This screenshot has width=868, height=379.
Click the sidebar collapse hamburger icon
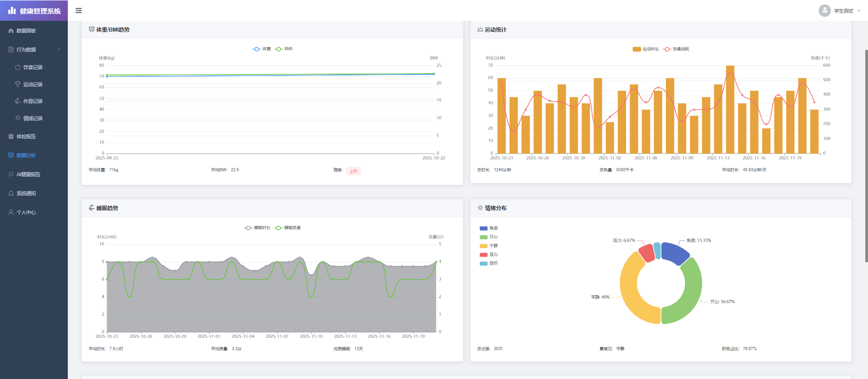pos(79,10)
